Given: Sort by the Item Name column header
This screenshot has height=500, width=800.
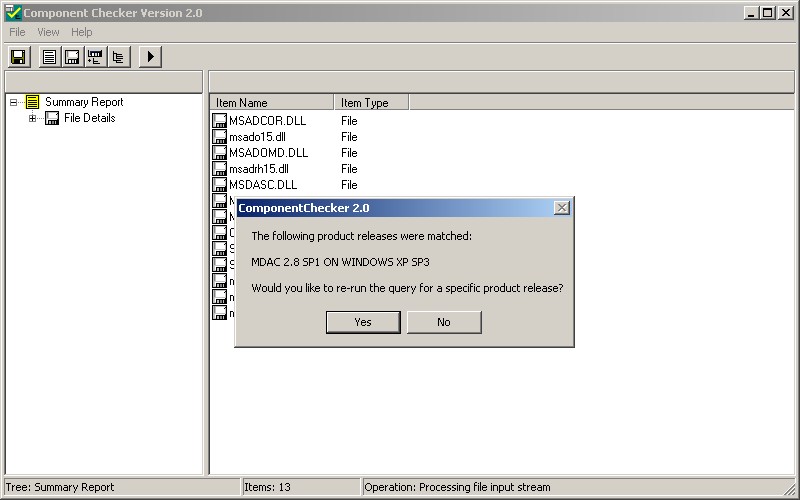Looking at the screenshot, I should 271,103.
